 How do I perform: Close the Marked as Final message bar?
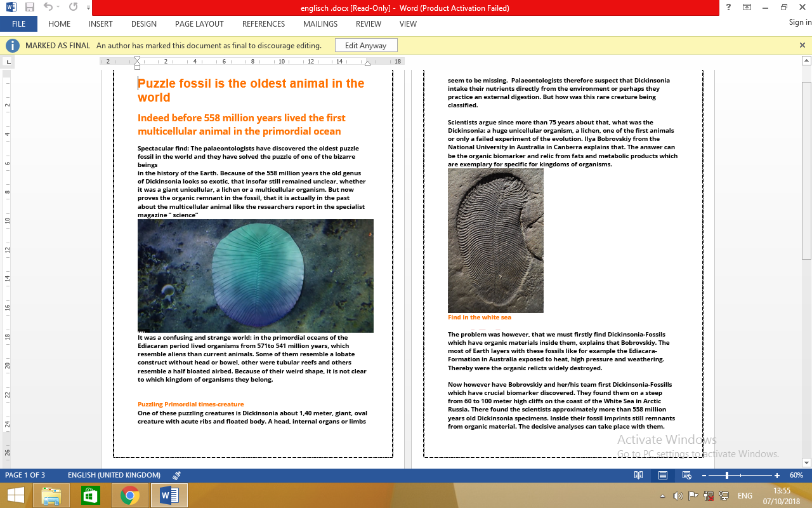802,45
